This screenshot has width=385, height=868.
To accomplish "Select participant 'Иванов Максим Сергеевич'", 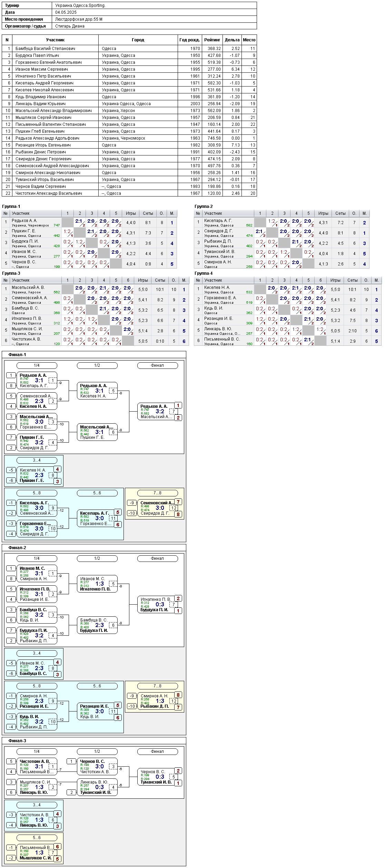I will coord(42,69).
